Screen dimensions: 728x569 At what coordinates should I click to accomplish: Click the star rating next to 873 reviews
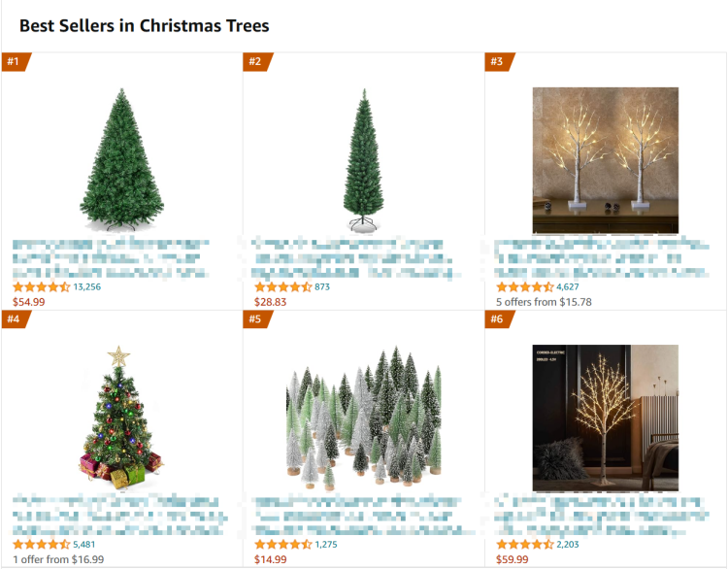(283, 287)
